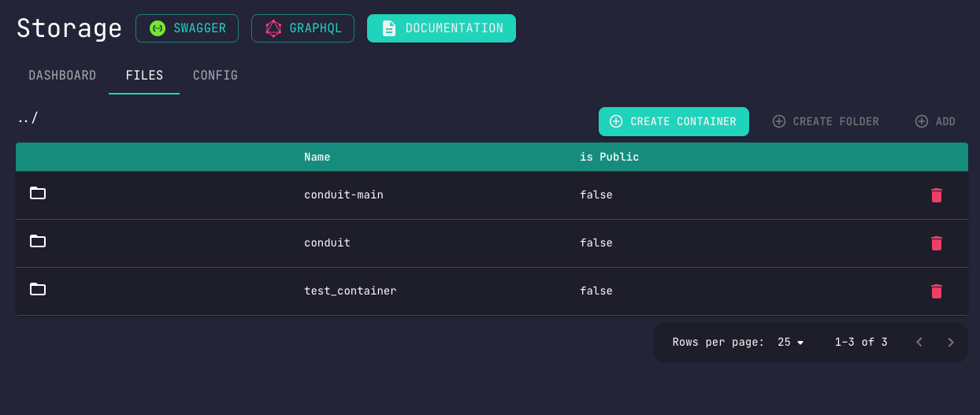
Task: Go to the next page arrow
Action: tap(951, 343)
